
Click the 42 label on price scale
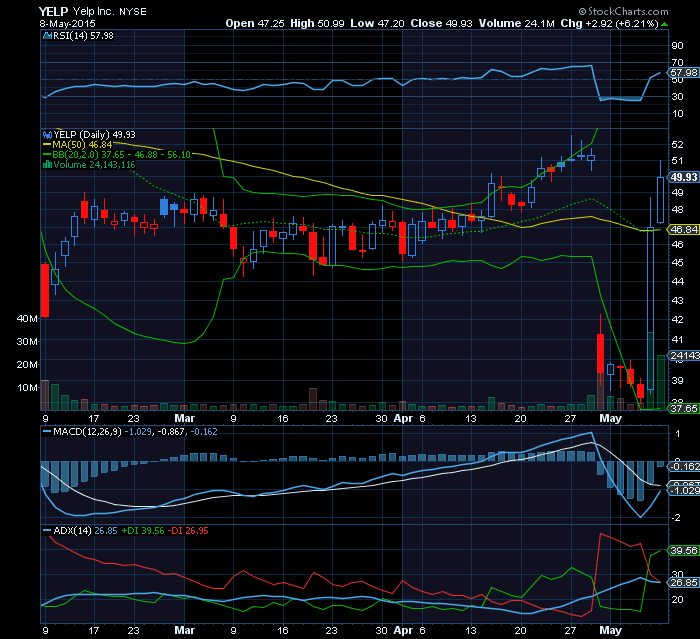pos(677,320)
